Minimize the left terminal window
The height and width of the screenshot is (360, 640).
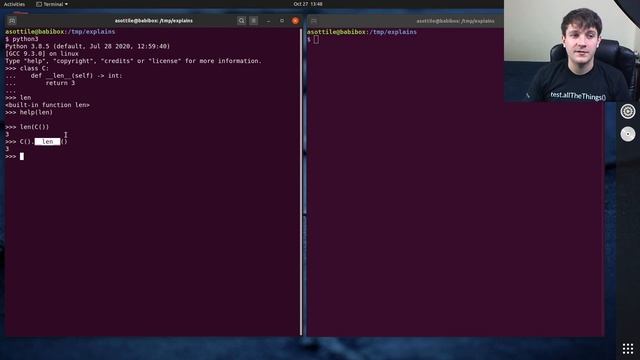268,20
